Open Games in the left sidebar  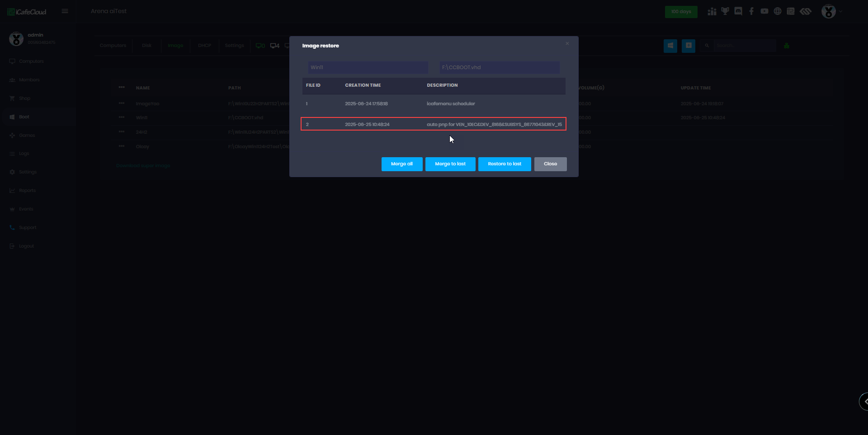[27, 135]
